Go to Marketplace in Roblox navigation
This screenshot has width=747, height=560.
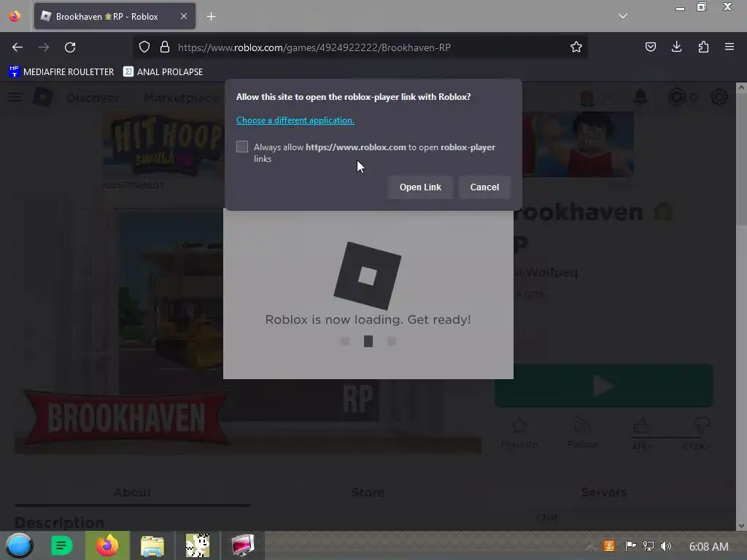click(x=181, y=98)
